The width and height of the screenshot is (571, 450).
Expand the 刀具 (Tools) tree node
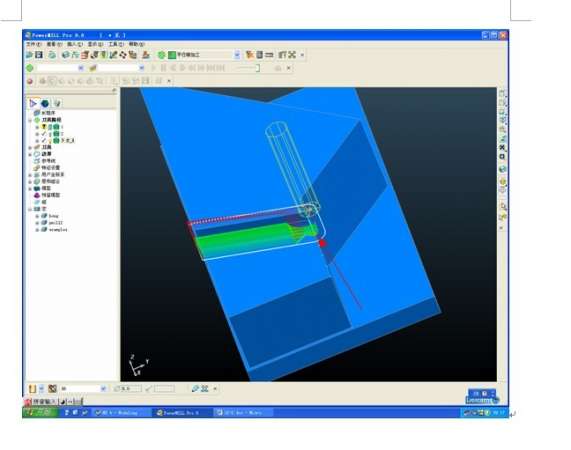point(30,147)
